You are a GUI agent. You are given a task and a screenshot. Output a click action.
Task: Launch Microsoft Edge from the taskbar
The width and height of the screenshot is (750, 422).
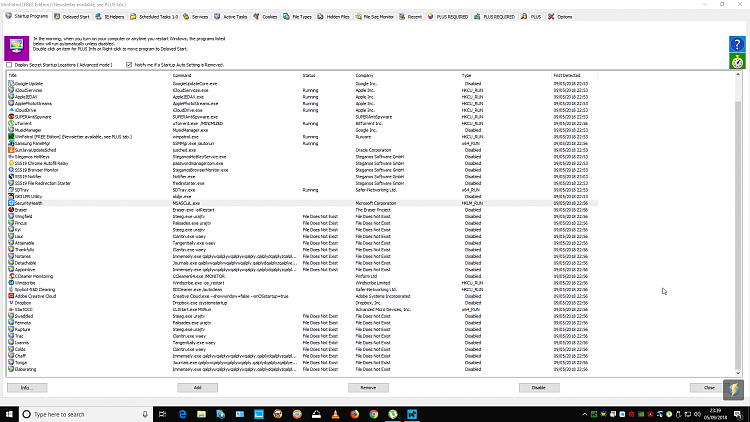pos(182,414)
